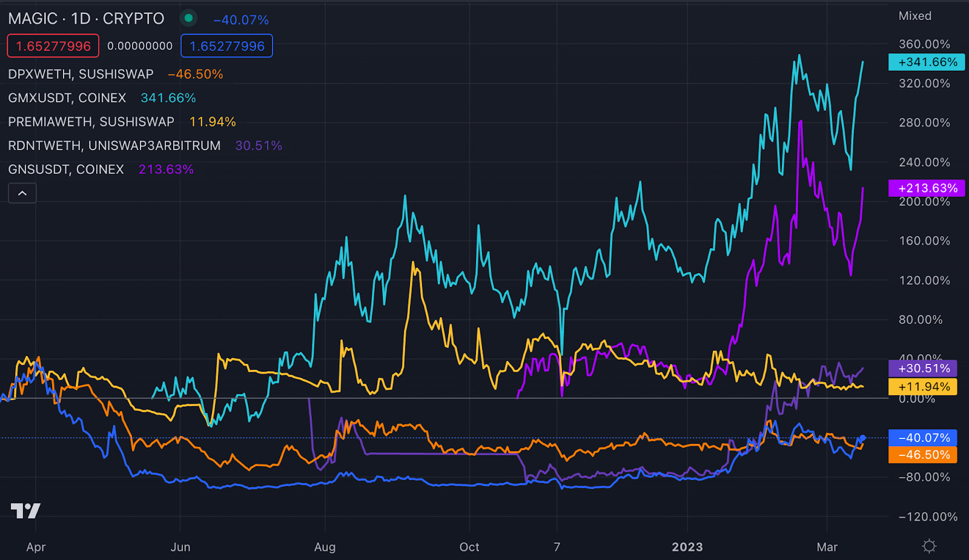Select the yellow +11.94% price flag
969x560 pixels.
coord(923,386)
